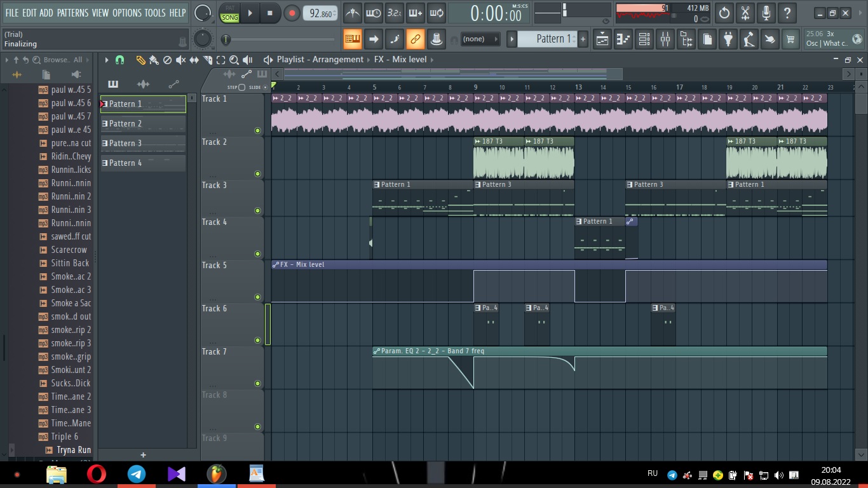Open the OPTIONS menu

pyautogui.click(x=126, y=13)
